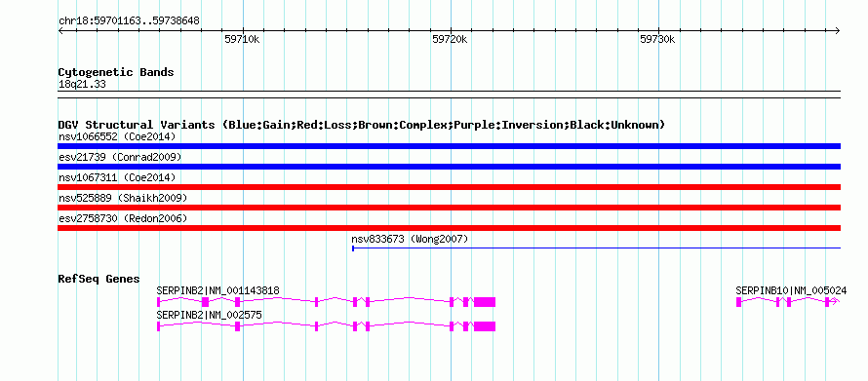868x381 pixels.
Task: Click the first exon of SERPINB10 gene model
Action: pos(738,302)
